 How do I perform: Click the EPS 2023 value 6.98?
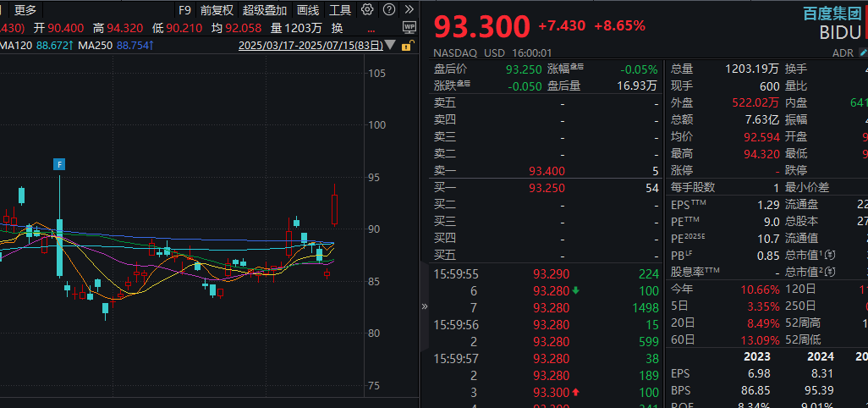tap(759, 374)
